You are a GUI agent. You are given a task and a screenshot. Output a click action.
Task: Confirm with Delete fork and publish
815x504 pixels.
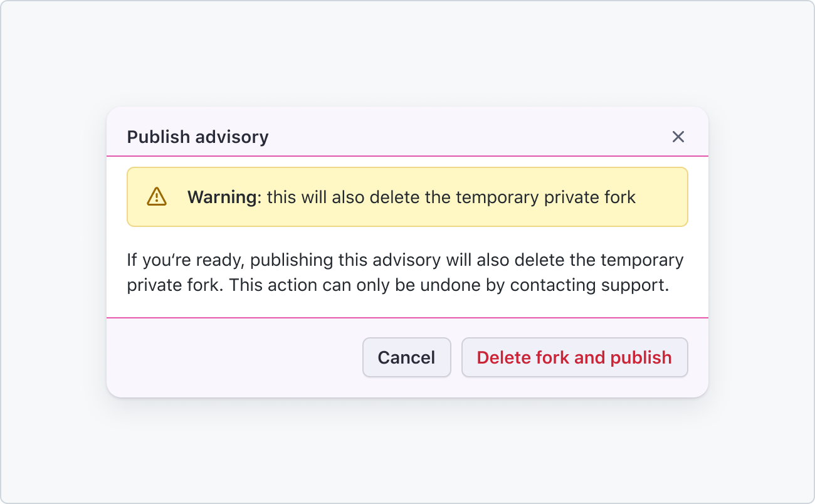click(x=574, y=357)
